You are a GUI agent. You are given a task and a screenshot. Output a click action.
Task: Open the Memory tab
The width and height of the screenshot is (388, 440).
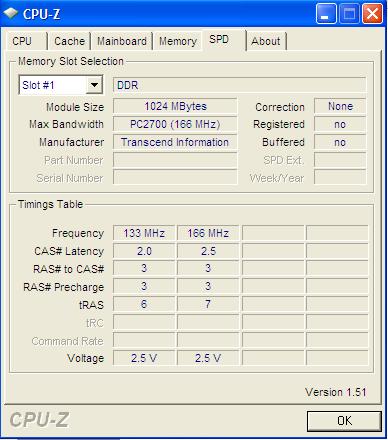click(178, 41)
